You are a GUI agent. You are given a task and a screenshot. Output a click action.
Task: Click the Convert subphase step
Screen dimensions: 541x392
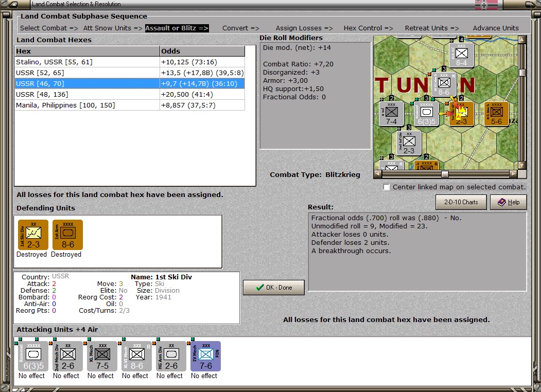240,28
